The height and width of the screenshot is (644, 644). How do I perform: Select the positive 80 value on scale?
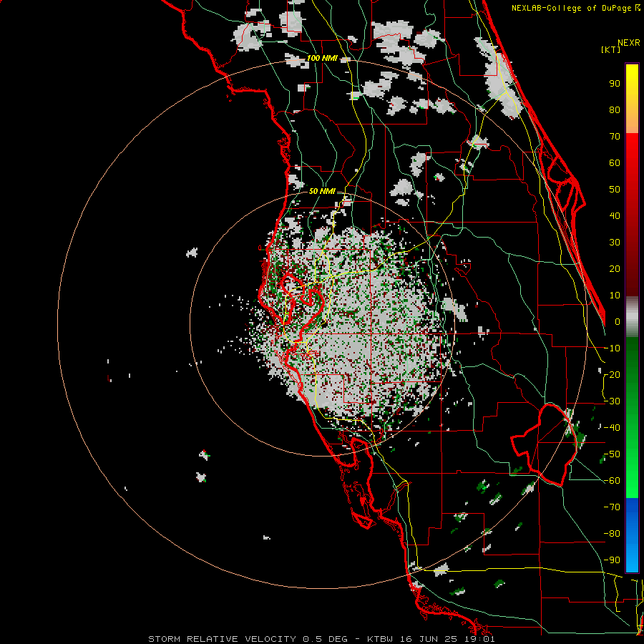click(x=615, y=110)
